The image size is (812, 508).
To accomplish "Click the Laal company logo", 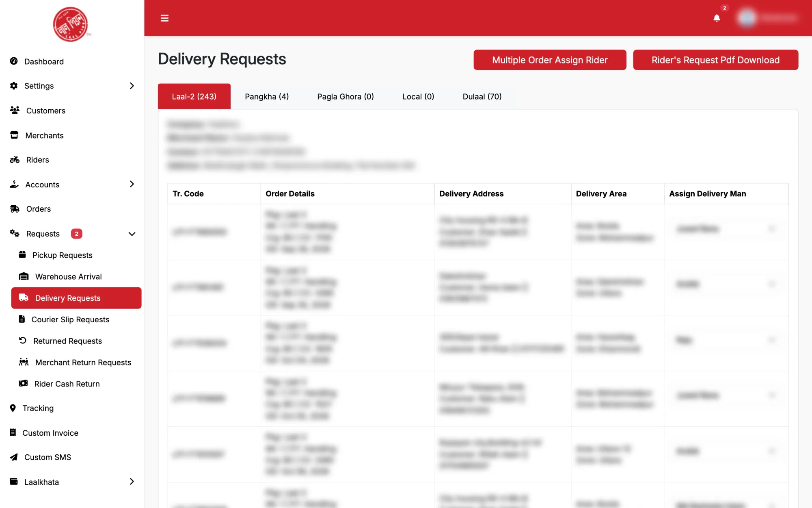I will coord(71,24).
